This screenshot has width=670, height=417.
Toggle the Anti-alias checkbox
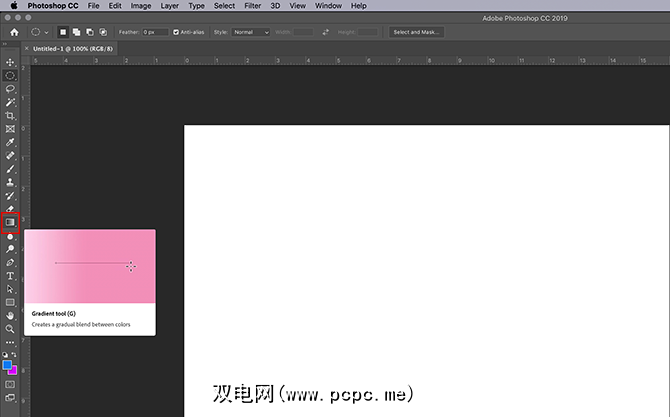point(177,32)
